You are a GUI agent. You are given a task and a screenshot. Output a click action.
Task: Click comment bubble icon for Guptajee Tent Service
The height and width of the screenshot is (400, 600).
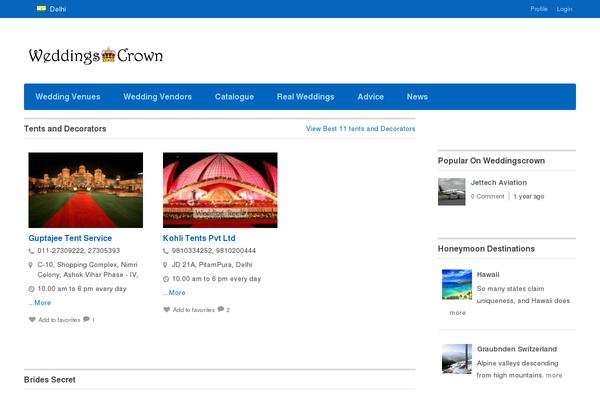(x=86, y=319)
